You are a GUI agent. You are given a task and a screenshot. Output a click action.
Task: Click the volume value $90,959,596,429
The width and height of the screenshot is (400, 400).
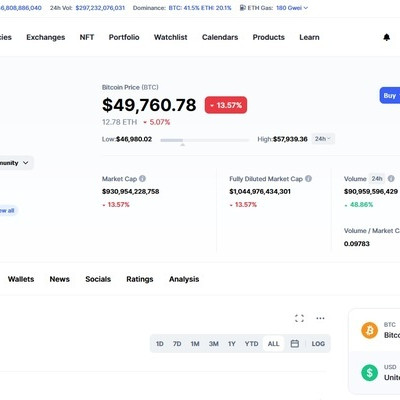[x=371, y=192]
